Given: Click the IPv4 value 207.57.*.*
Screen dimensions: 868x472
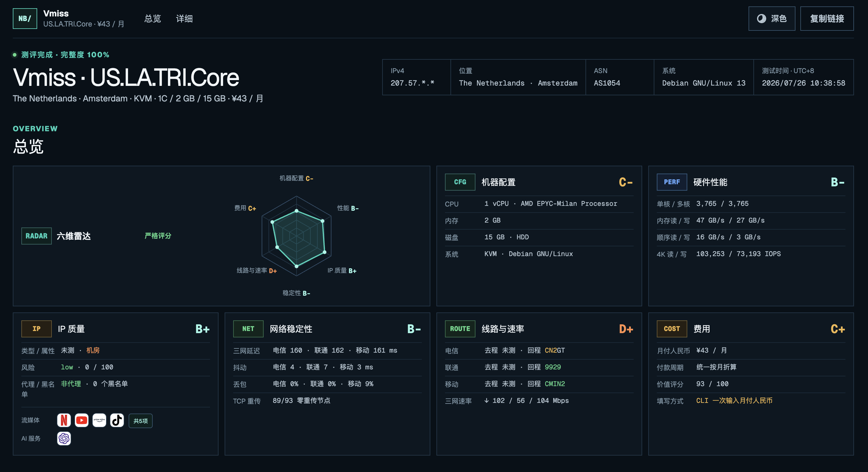Looking at the screenshot, I should 412,83.
